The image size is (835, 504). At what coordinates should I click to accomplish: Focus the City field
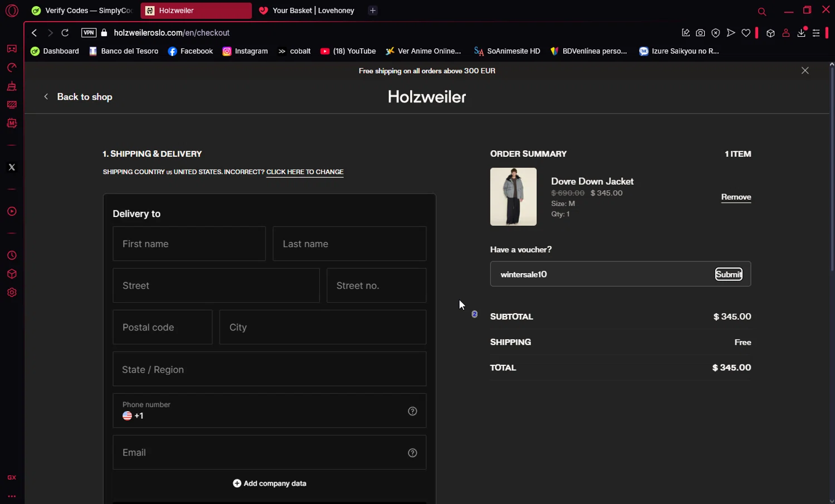(323, 327)
